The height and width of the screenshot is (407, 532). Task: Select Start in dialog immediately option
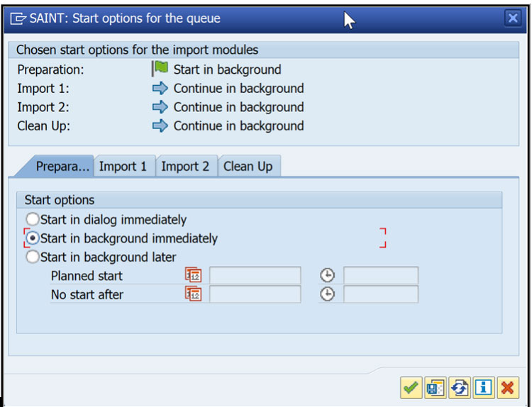tap(33, 220)
